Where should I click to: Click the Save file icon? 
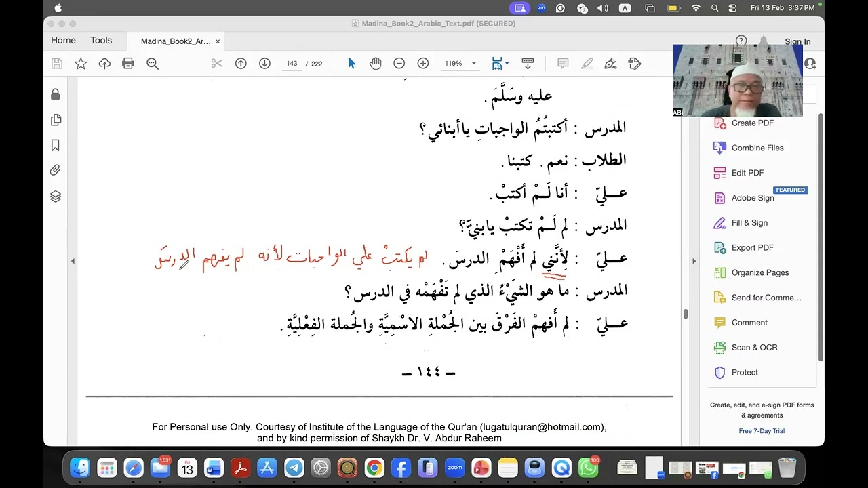57,63
